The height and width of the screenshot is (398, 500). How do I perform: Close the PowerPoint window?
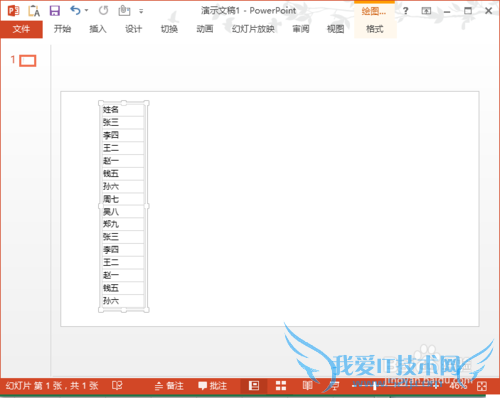click(489, 11)
